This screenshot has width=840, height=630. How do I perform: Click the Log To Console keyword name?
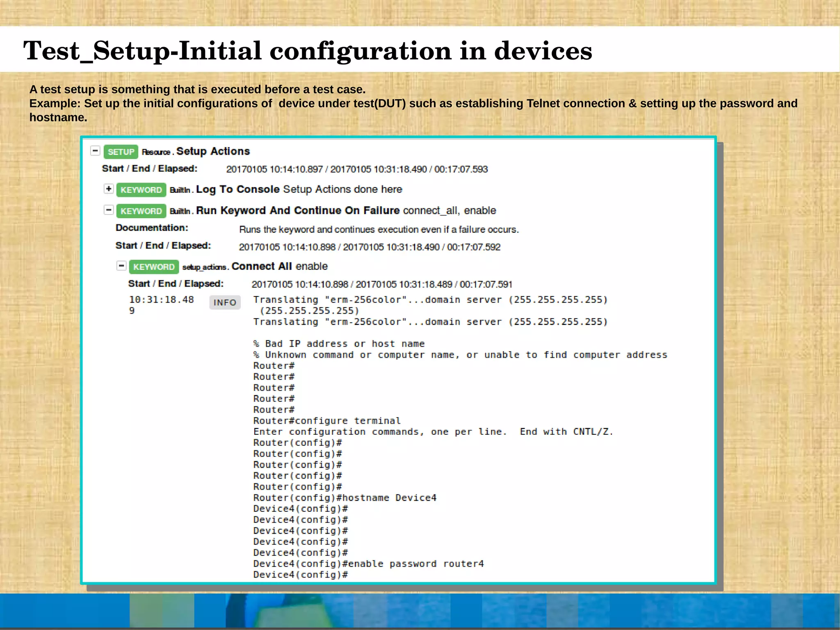[x=237, y=189]
